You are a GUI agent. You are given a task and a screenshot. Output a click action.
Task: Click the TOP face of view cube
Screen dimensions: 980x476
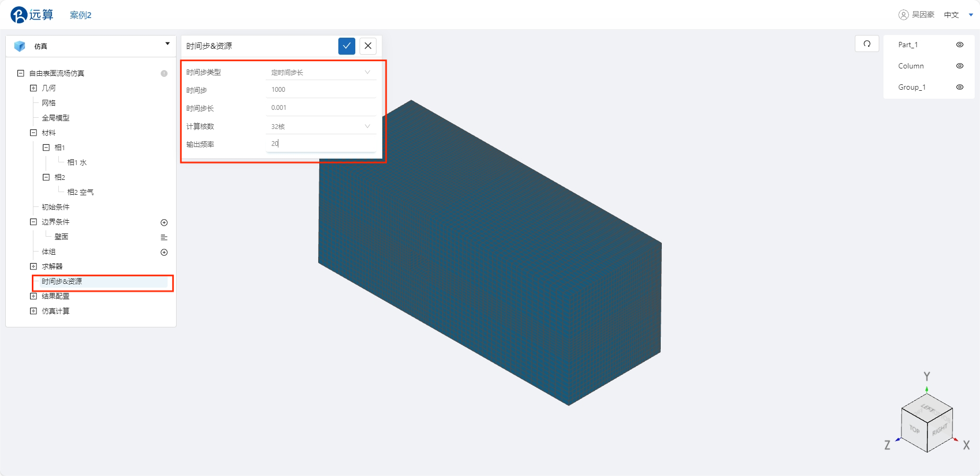point(915,429)
